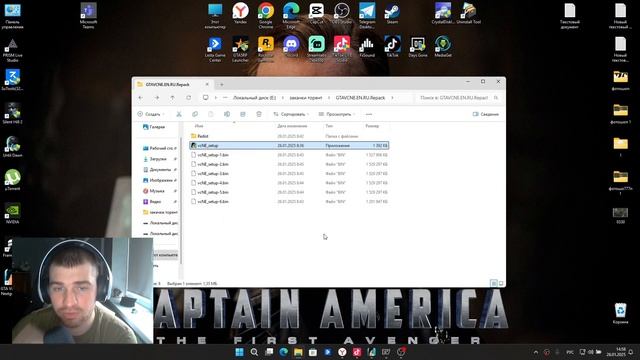Click the Copy icon in Explorer toolbar
Viewport: 640px width, 360px height.
(x=195, y=114)
